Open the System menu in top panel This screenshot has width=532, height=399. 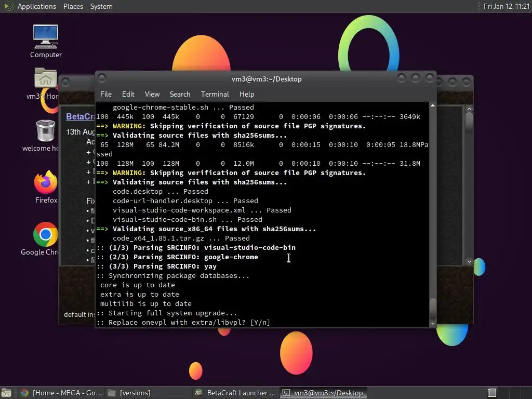pyautogui.click(x=101, y=6)
